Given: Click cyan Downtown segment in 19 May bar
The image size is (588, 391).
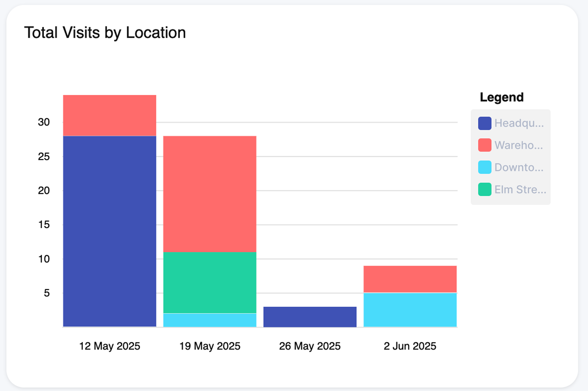Looking at the screenshot, I should (x=210, y=320).
